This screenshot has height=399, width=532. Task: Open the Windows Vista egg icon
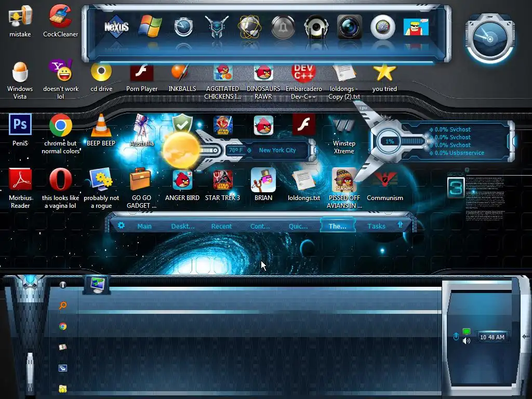tap(20, 81)
